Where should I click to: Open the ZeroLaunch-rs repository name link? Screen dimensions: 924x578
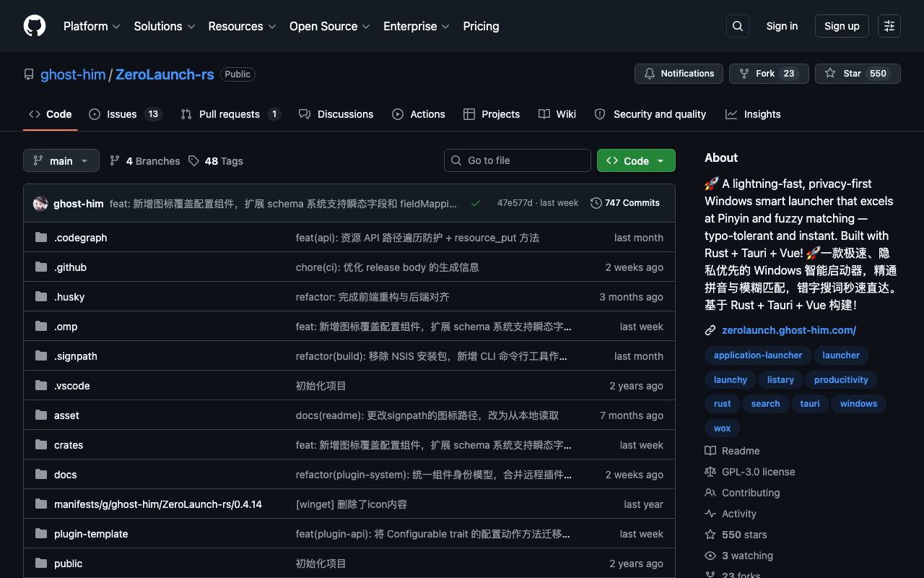pyautogui.click(x=165, y=74)
